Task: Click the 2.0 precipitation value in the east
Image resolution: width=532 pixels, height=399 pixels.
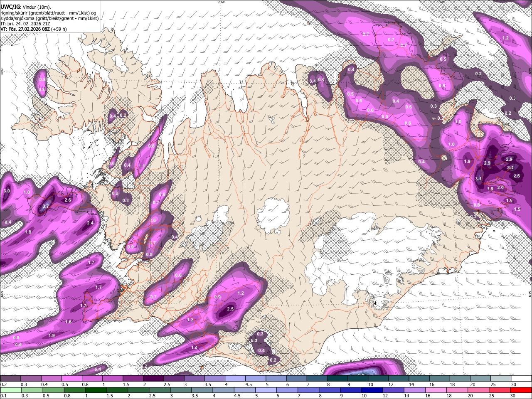Action: [500, 187]
